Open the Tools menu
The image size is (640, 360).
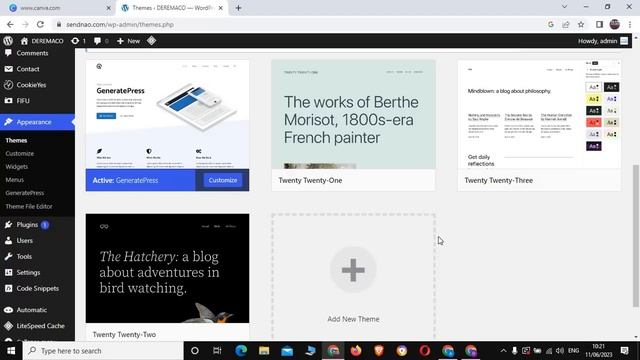[x=24, y=256]
